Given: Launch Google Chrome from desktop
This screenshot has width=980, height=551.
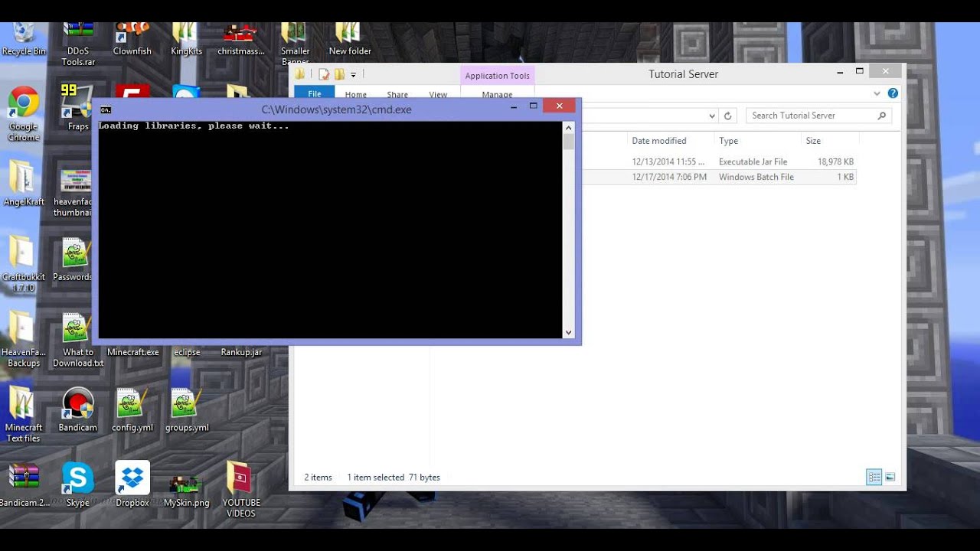Looking at the screenshot, I should (24, 114).
